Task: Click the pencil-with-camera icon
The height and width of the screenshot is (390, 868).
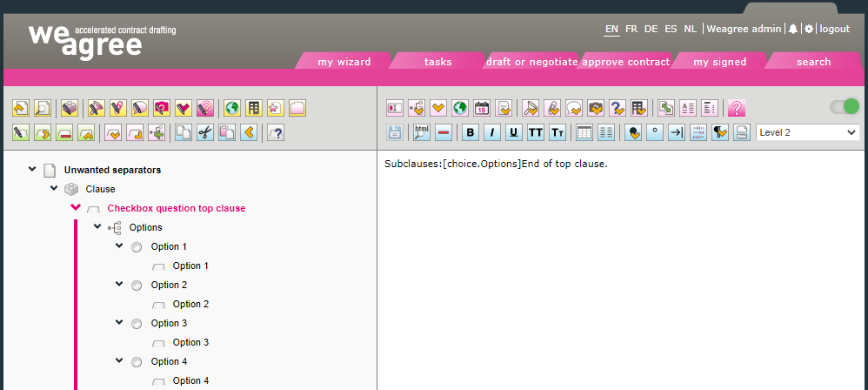Action: [x=162, y=108]
